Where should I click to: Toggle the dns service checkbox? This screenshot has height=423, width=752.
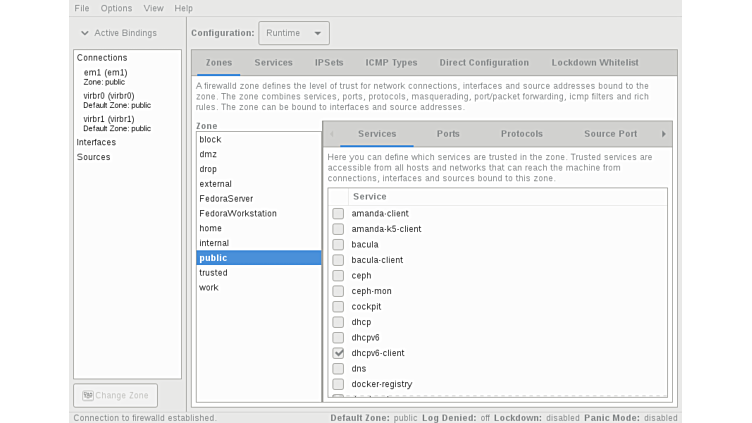click(x=338, y=369)
